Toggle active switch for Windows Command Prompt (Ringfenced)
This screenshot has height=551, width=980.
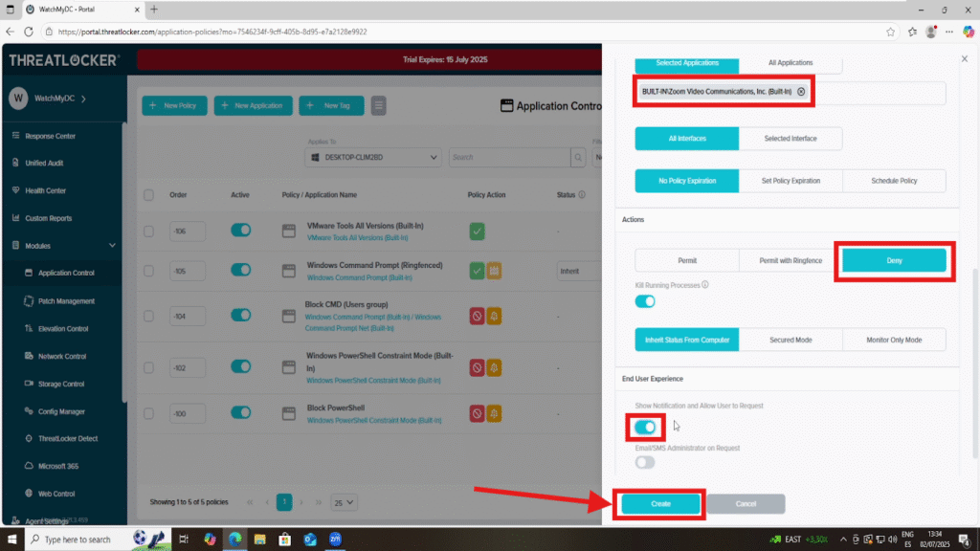click(240, 270)
